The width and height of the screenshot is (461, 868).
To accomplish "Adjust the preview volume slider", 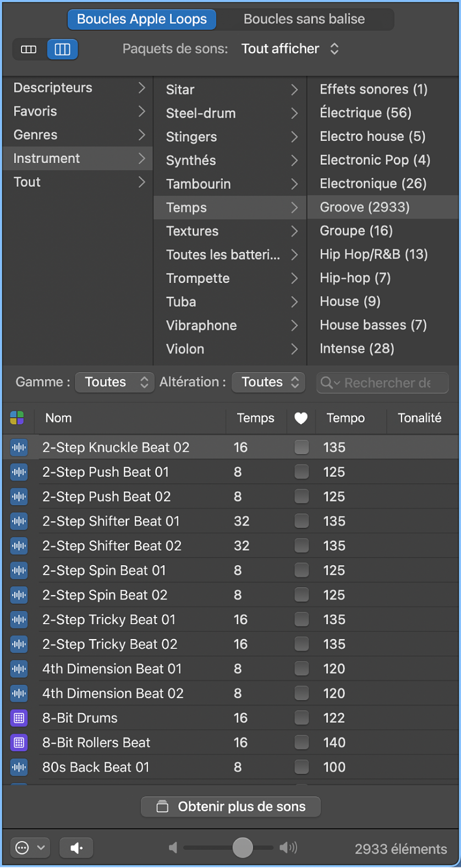I will coord(243,848).
